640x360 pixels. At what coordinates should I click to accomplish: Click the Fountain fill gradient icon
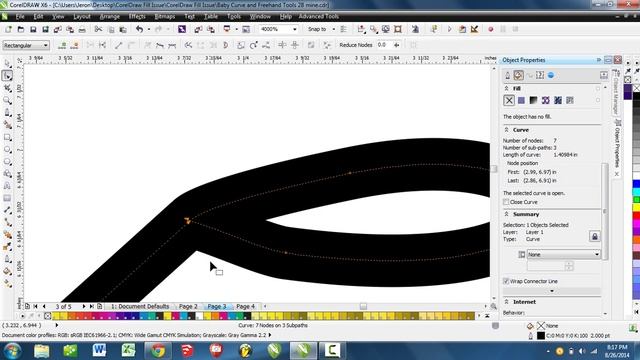(x=533, y=100)
